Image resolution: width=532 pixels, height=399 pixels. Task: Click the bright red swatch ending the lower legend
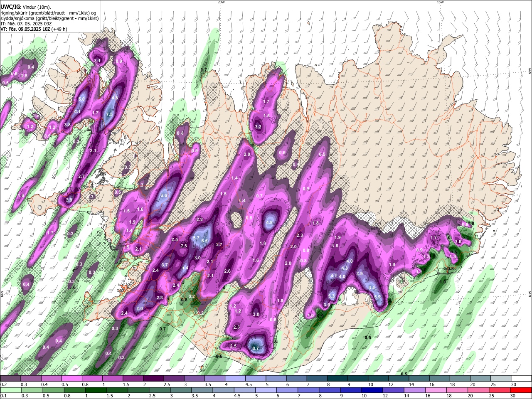521,390
